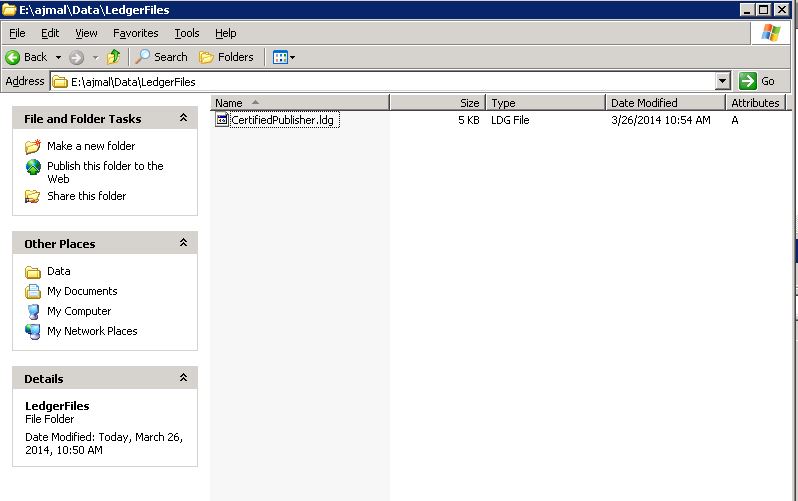Screen dimensions: 798x501
Task: Click the green Go button
Action: click(757, 81)
